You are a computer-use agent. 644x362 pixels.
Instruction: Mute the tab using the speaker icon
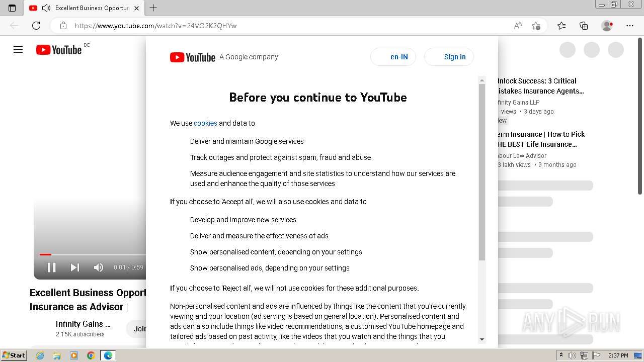[46, 8]
